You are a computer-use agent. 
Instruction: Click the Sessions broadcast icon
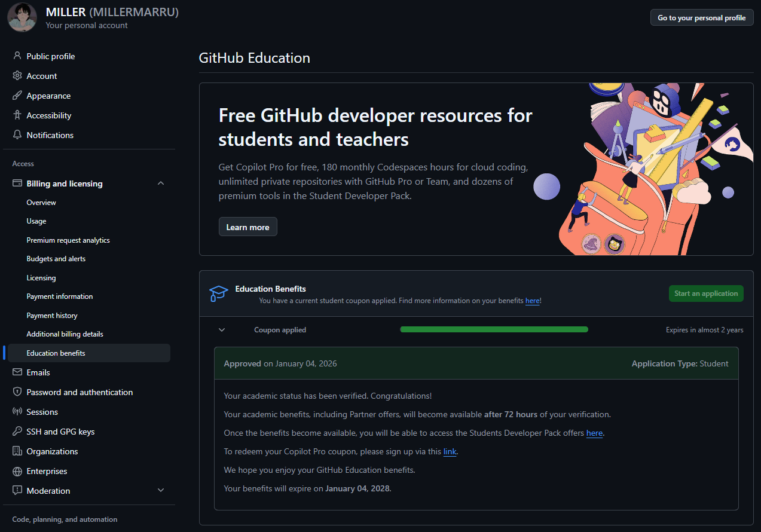[x=17, y=412]
